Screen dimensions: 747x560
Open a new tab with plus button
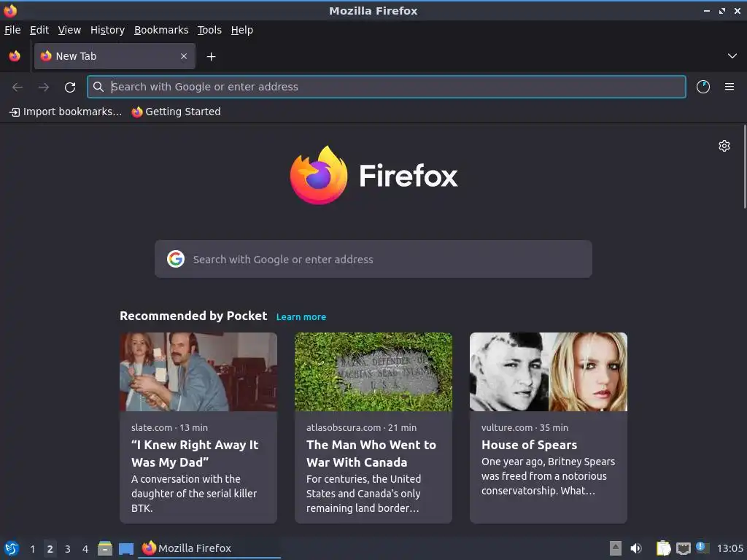(211, 57)
